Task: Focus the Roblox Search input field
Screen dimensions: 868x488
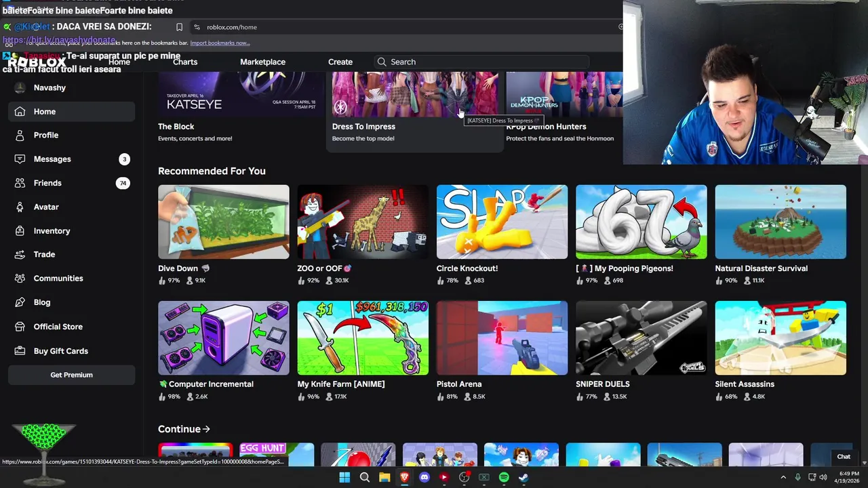Action: coord(481,62)
